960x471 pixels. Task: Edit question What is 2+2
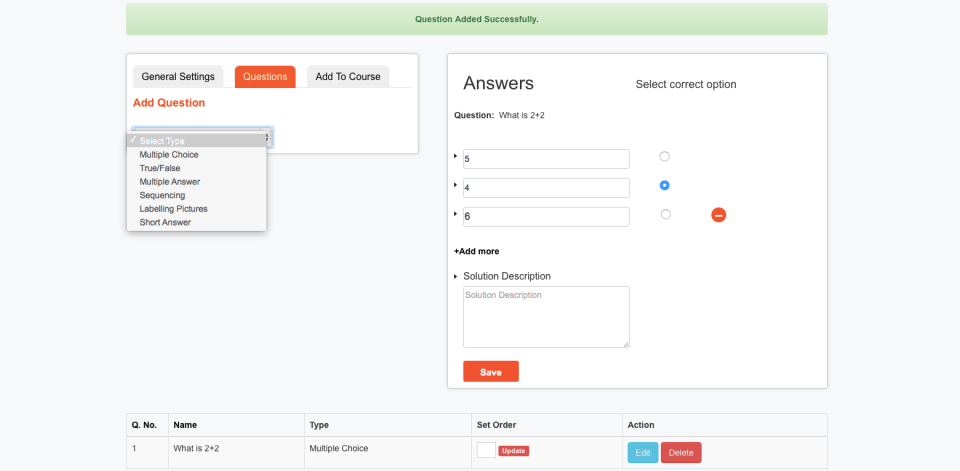642,453
